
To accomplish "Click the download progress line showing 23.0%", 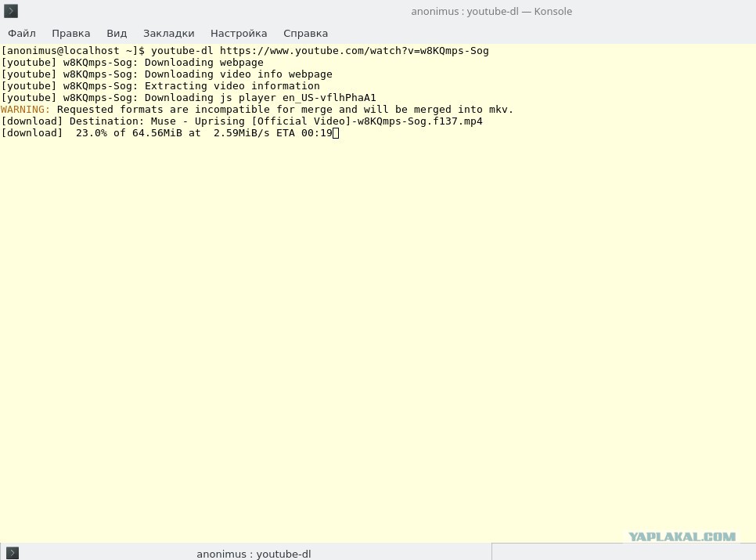I will coord(167,133).
